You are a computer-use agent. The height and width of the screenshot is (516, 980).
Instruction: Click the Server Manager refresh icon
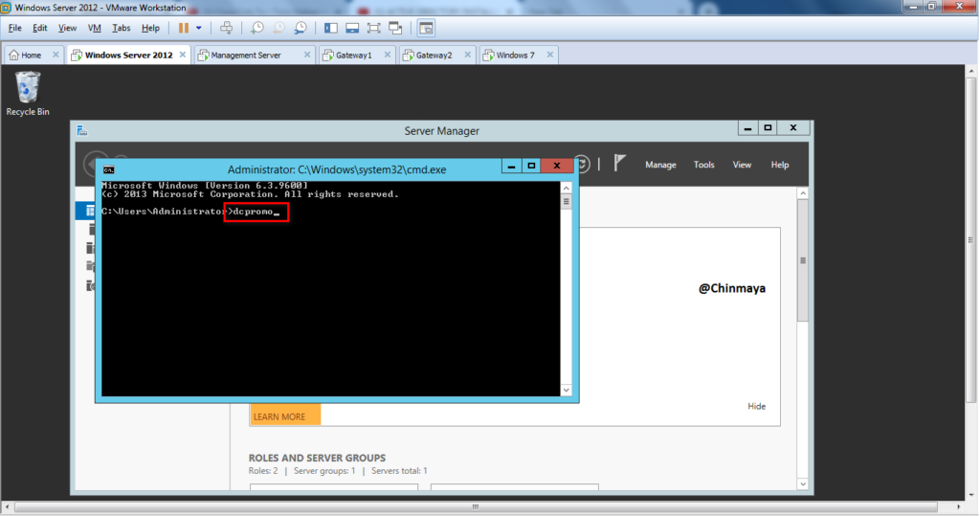[583, 165]
